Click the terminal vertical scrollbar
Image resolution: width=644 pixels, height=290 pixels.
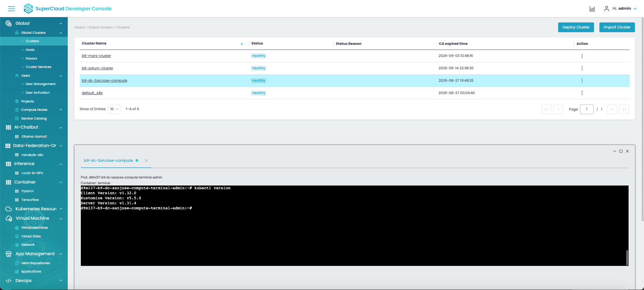[x=627, y=258]
